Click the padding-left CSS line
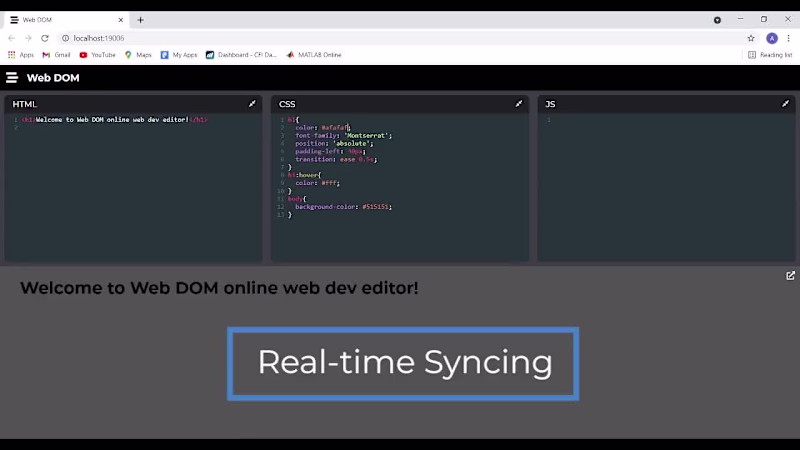 click(x=330, y=152)
